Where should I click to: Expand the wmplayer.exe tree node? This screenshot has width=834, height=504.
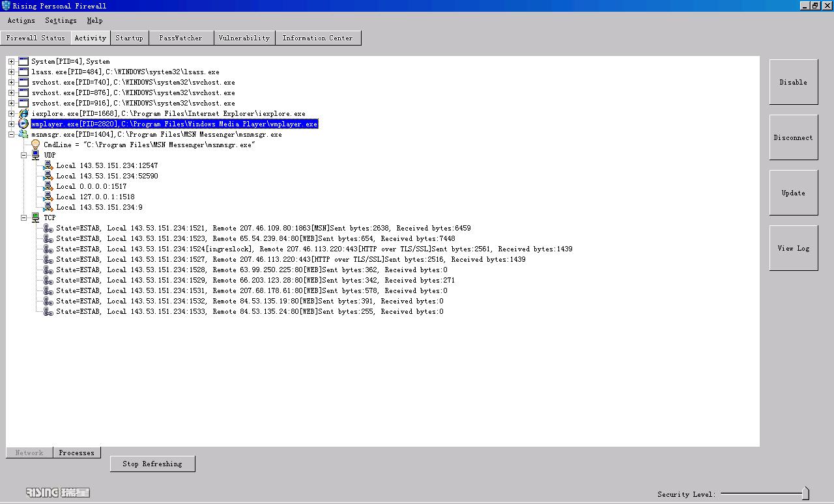(x=11, y=124)
